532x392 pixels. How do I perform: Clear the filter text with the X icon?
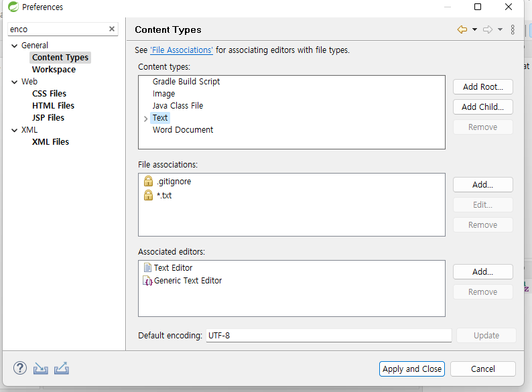click(112, 29)
